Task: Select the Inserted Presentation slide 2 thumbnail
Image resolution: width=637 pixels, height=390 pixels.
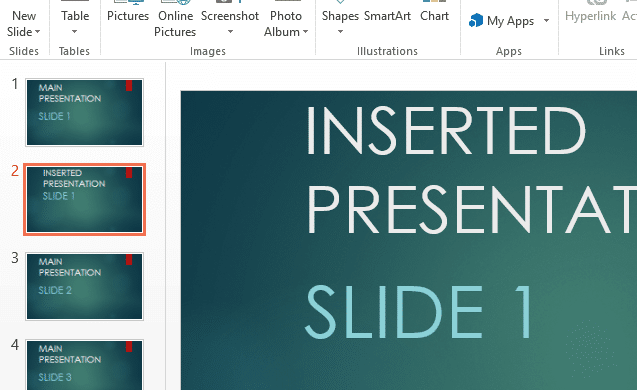Action: click(84, 199)
